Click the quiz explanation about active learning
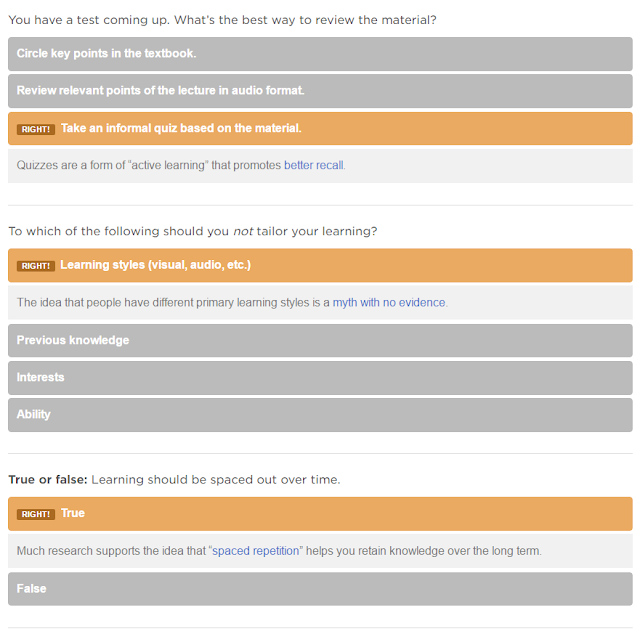The image size is (640, 634). pyautogui.click(x=320, y=166)
